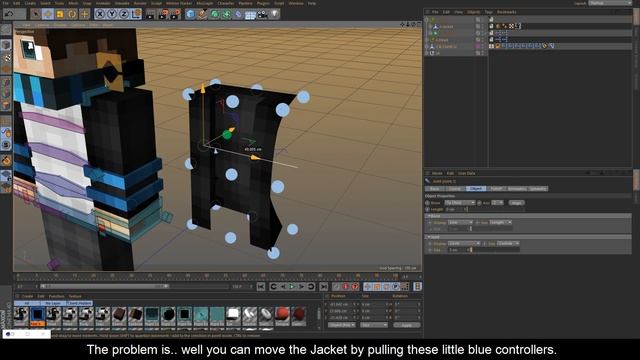
Task: Open the Joint section Size dropdown
Action: 508,243
